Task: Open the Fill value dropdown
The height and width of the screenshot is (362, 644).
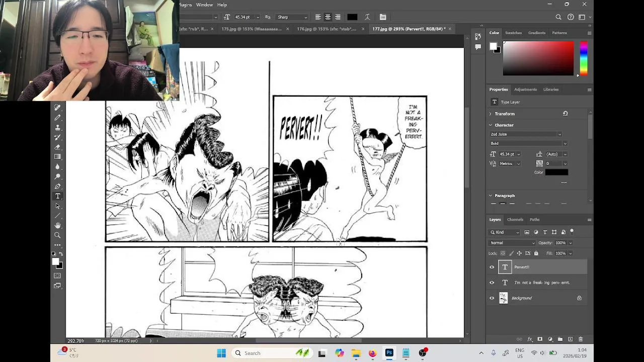Action: (570, 253)
